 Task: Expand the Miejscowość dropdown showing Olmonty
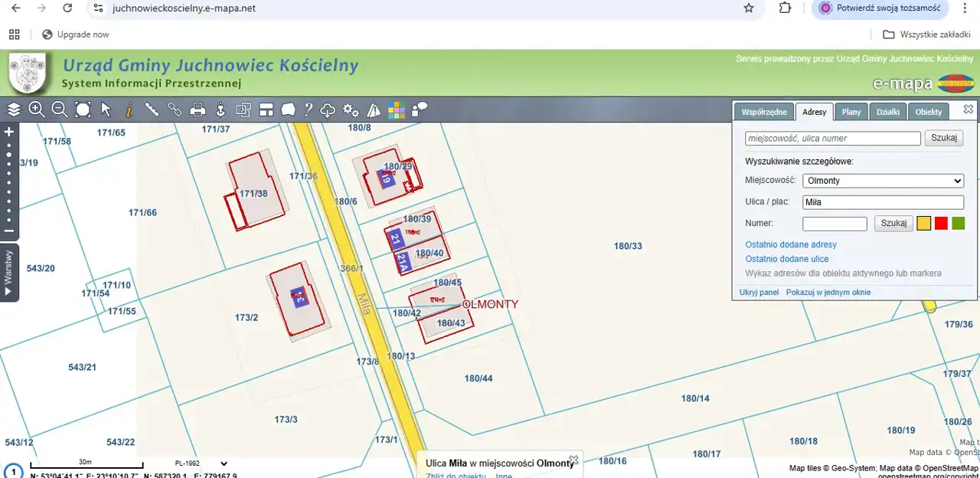point(883,181)
